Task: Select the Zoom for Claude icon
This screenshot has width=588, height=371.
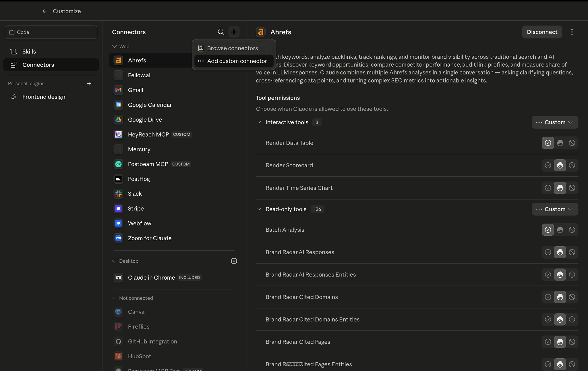Action: click(x=118, y=238)
